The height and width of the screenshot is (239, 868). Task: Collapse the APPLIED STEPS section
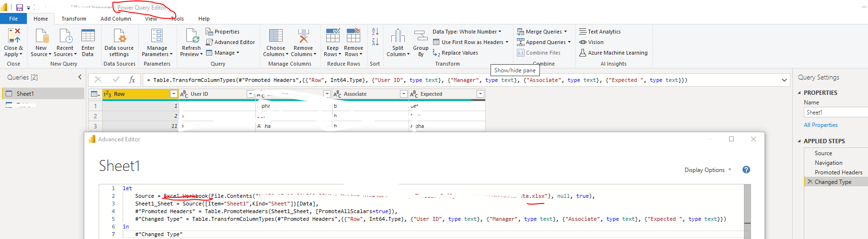(799, 141)
